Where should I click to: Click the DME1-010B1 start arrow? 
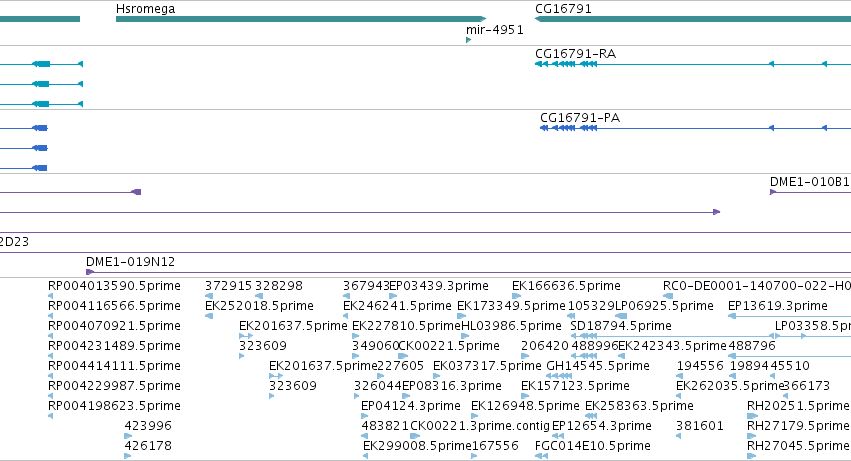tap(773, 192)
